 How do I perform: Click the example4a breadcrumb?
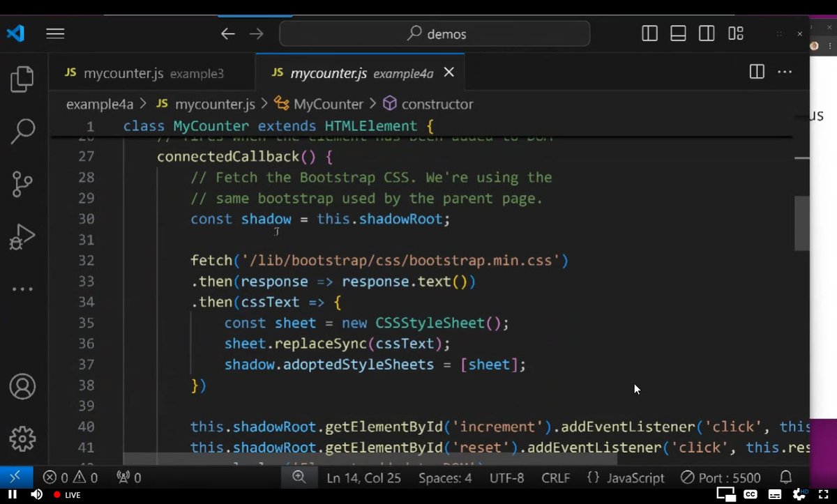coord(99,104)
